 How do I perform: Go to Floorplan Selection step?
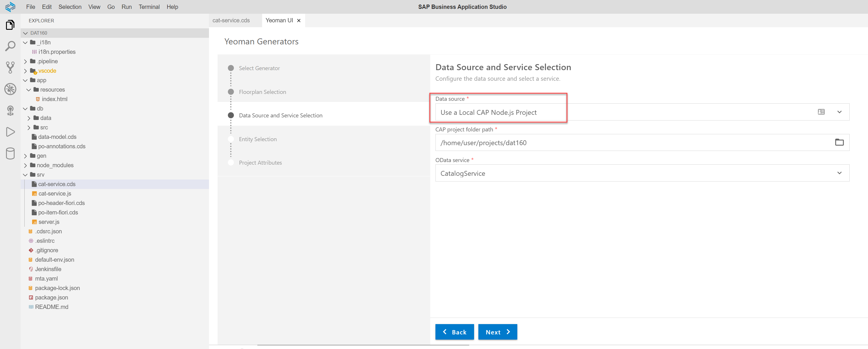pyautogui.click(x=263, y=92)
